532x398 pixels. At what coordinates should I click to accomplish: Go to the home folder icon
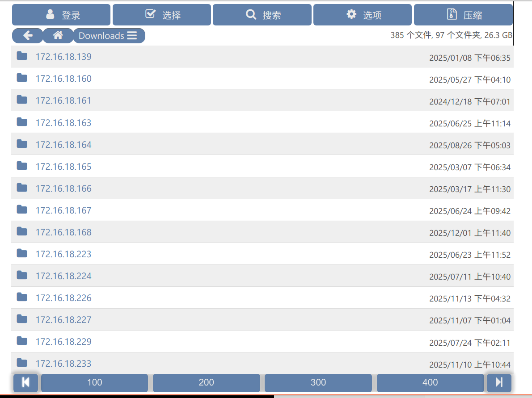[58, 36]
